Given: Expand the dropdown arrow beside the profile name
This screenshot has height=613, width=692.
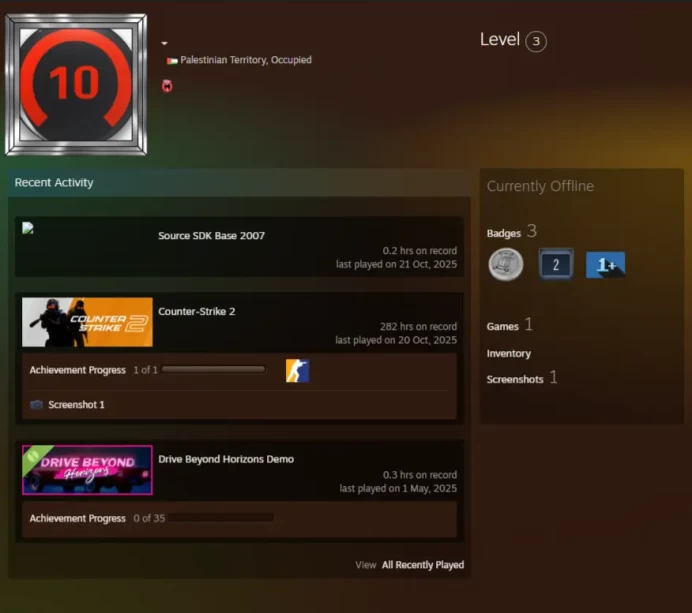Looking at the screenshot, I should pos(164,43).
